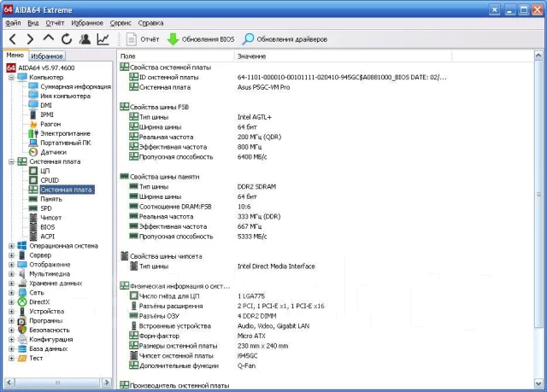The image size is (547, 392).
Task: Click the Windows logo icon for Операционная система
Action: click(22, 246)
